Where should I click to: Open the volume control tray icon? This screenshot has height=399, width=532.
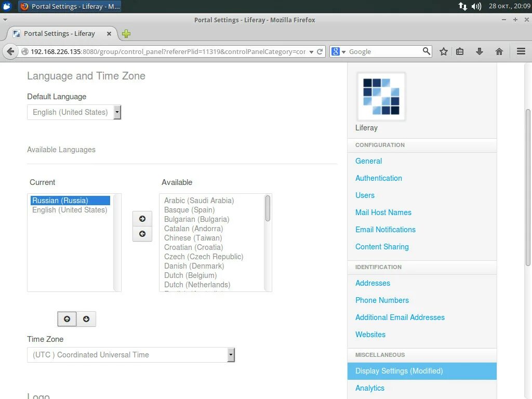[x=476, y=6]
